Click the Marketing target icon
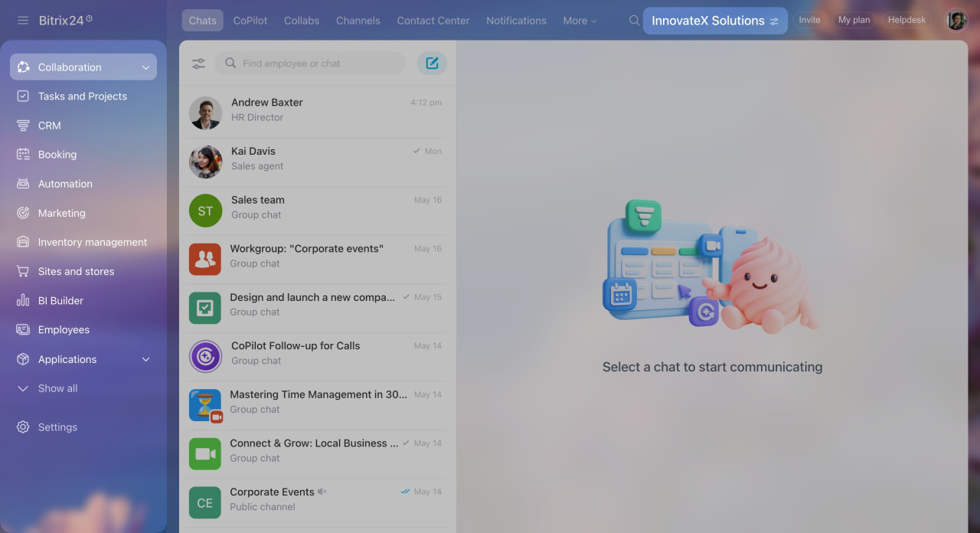The height and width of the screenshot is (533, 980). (x=23, y=213)
